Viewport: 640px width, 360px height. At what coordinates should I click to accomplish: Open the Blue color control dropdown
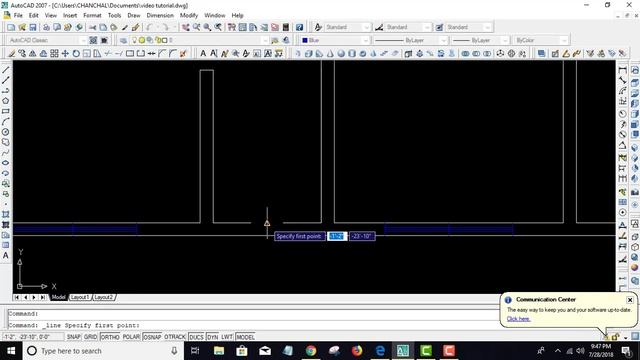[335, 40]
